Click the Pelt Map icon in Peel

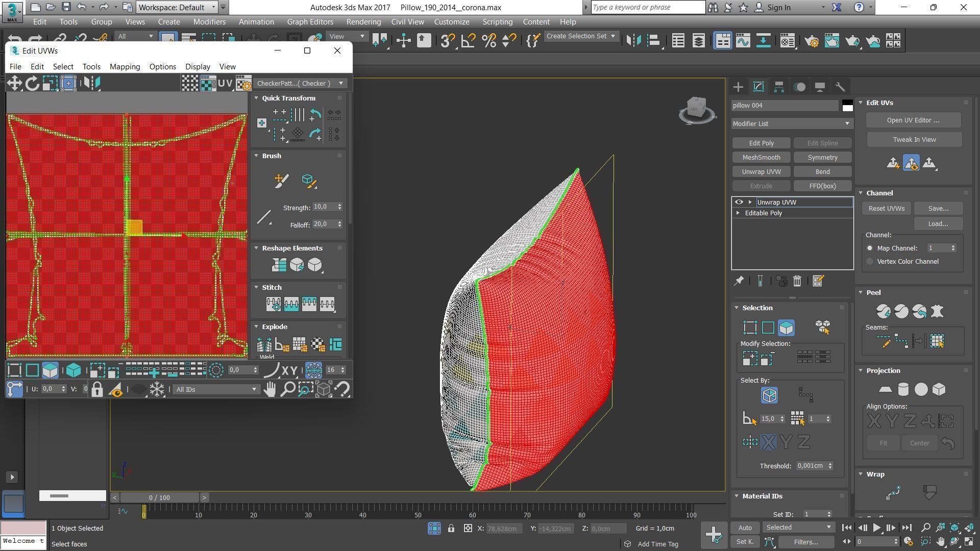[x=937, y=311]
